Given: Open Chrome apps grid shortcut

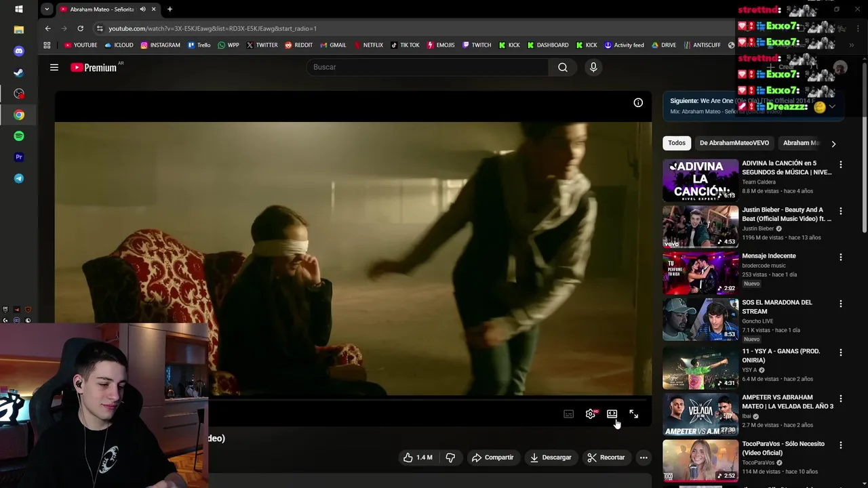Looking at the screenshot, I should 47,45.
